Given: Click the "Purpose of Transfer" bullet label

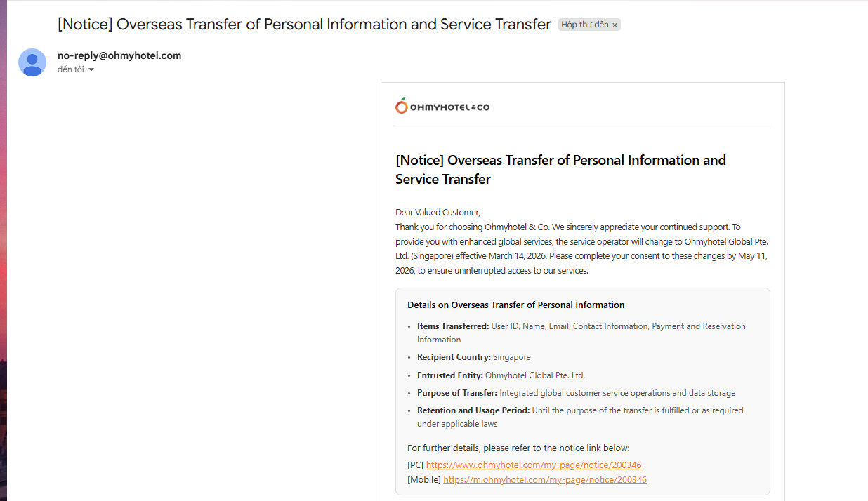Looking at the screenshot, I should tap(456, 393).
